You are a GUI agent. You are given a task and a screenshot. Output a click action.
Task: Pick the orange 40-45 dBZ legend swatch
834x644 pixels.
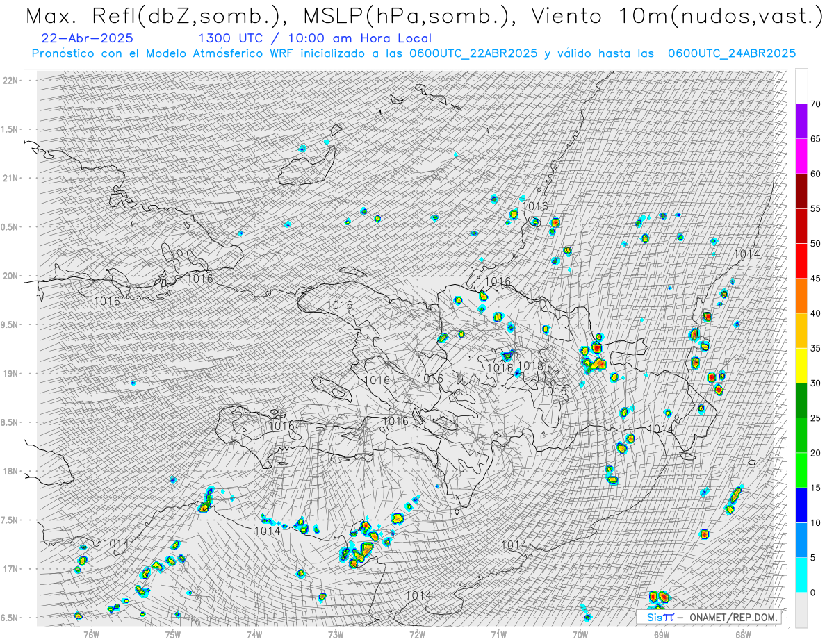(801, 296)
